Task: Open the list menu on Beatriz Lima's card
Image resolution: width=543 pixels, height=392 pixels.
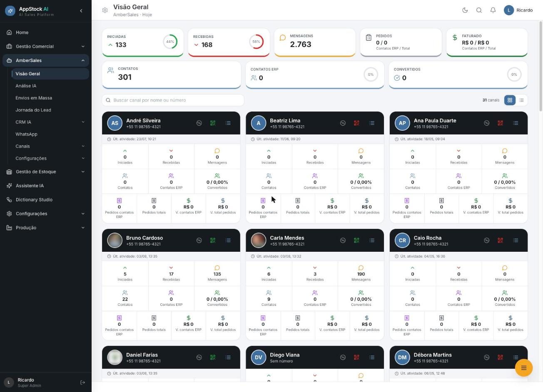Action: click(x=372, y=123)
